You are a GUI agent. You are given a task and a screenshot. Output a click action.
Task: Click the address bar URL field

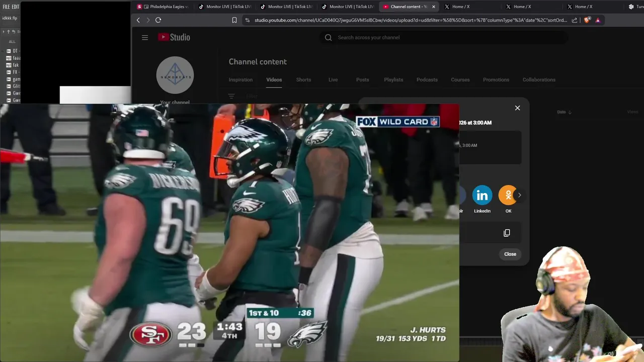click(411, 20)
